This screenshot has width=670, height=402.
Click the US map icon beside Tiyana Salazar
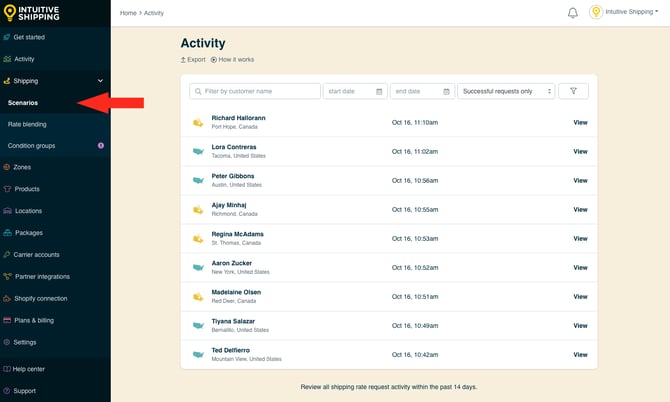click(198, 326)
